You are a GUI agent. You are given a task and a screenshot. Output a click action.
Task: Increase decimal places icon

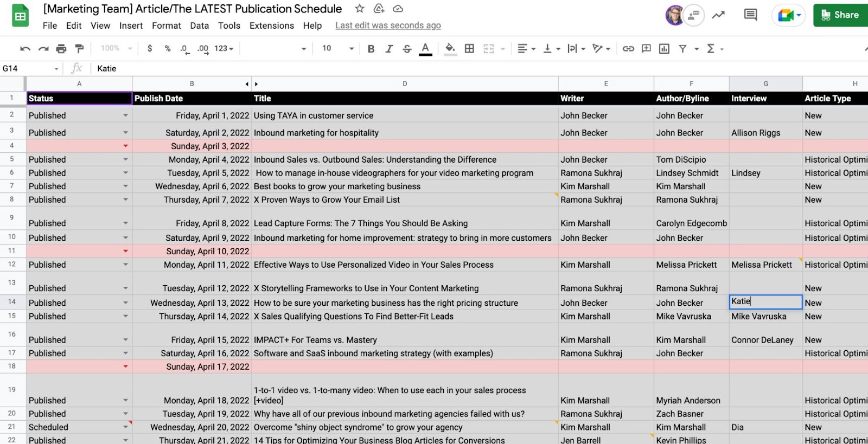click(203, 49)
